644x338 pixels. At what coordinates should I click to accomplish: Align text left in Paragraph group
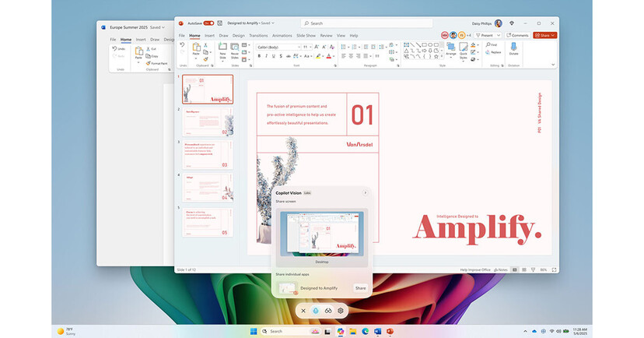(343, 56)
